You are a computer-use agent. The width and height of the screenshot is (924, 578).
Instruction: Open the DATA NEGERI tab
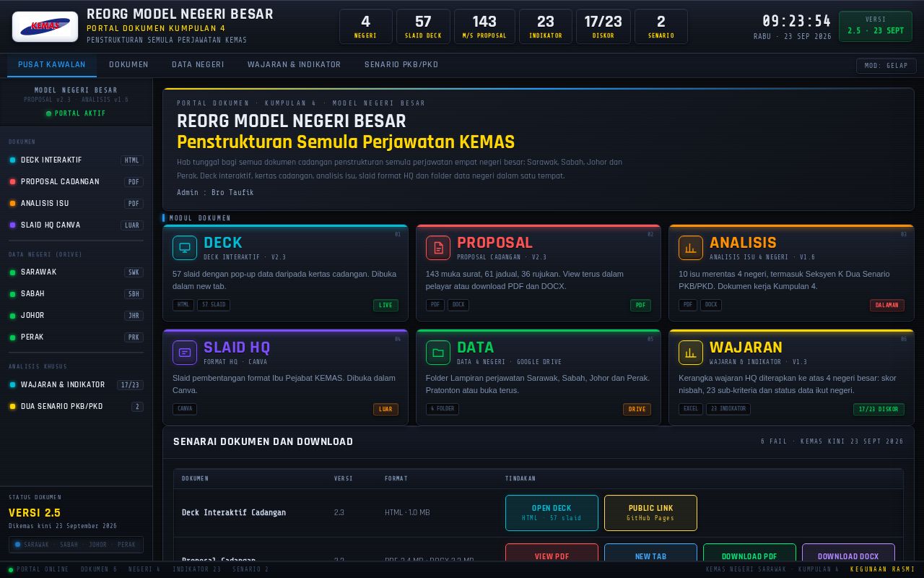pyautogui.click(x=198, y=65)
